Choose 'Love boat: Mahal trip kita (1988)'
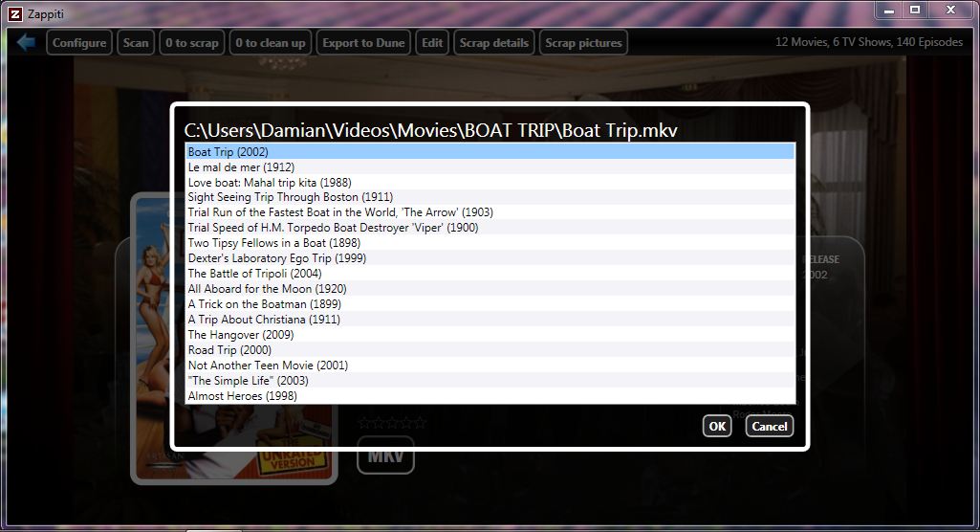The width and height of the screenshot is (980, 532). pyautogui.click(x=490, y=183)
